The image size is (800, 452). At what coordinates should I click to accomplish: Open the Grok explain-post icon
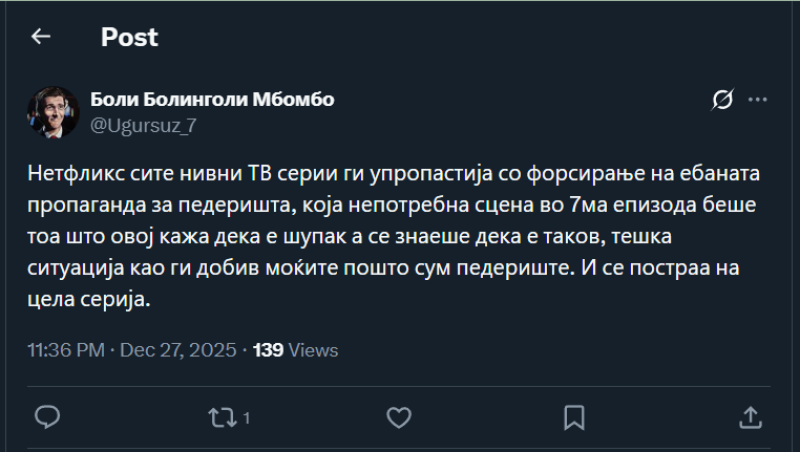click(722, 99)
